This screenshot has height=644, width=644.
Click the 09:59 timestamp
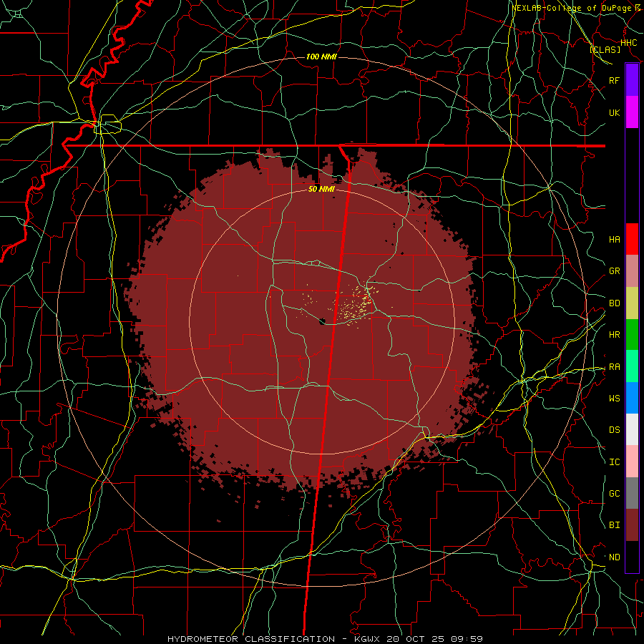469,639
